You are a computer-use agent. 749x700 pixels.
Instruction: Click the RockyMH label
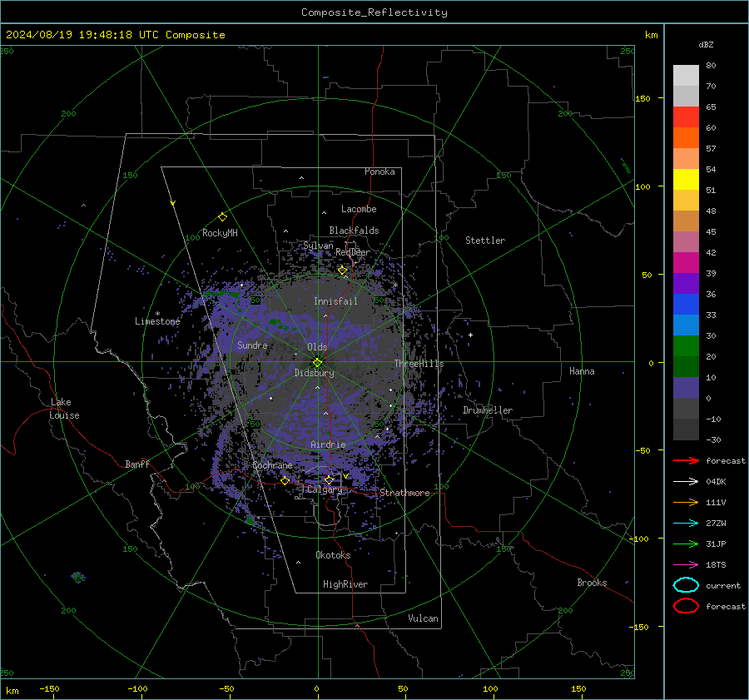[x=220, y=233]
